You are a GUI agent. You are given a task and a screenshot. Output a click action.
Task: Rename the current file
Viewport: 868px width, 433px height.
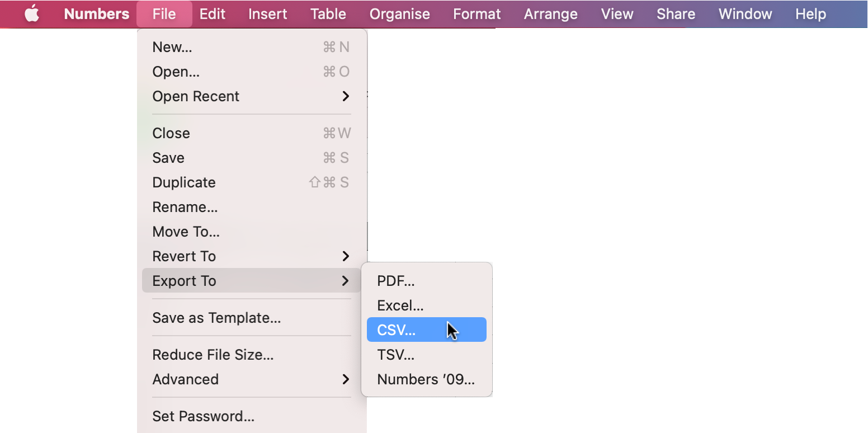click(x=185, y=207)
